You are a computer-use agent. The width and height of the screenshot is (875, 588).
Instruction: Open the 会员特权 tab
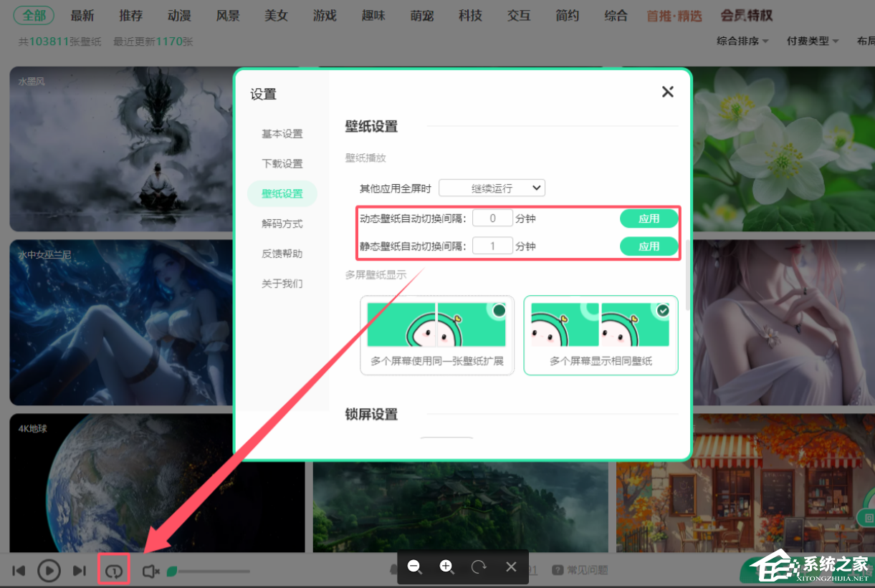pos(747,16)
